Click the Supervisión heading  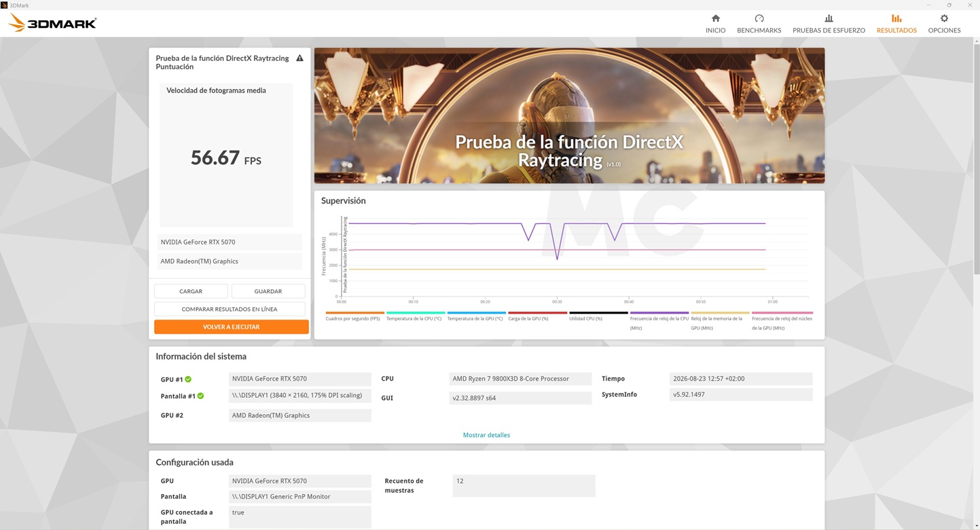344,201
